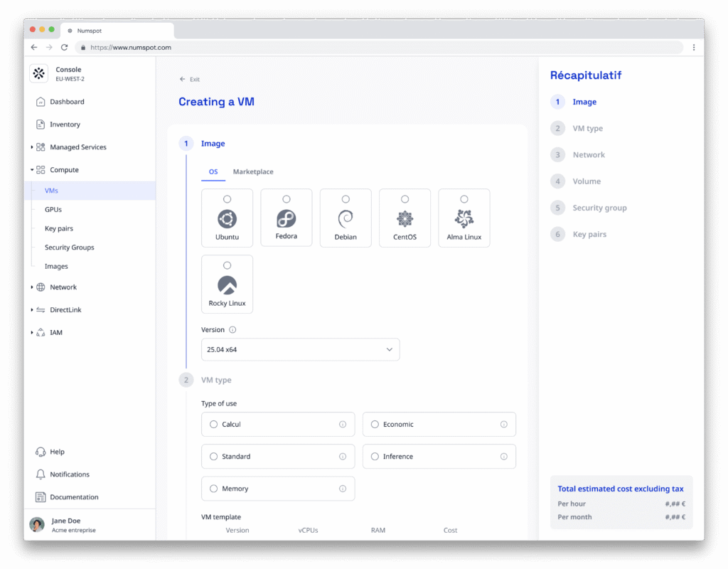Expand the Managed Services tree section
Screen dimensions: 728x569
coord(32,147)
